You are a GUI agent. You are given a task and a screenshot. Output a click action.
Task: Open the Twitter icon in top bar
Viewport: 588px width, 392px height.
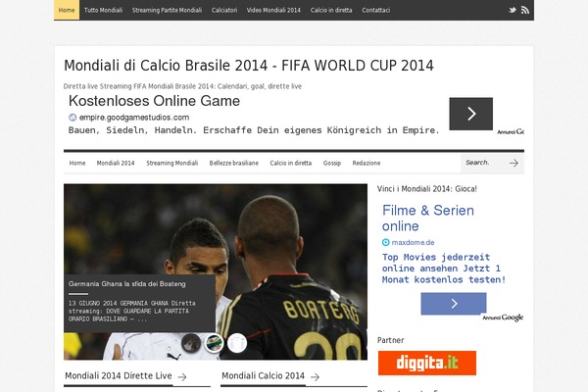tap(513, 10)
